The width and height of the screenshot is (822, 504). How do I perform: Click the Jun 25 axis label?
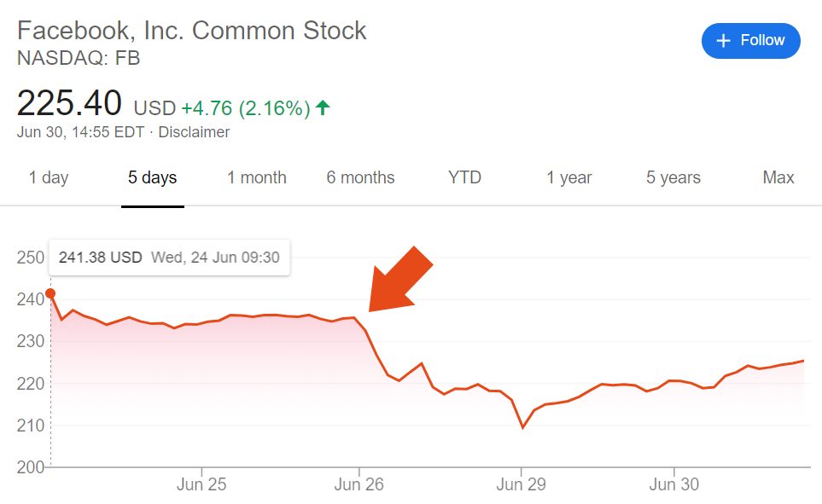(202, 485)
